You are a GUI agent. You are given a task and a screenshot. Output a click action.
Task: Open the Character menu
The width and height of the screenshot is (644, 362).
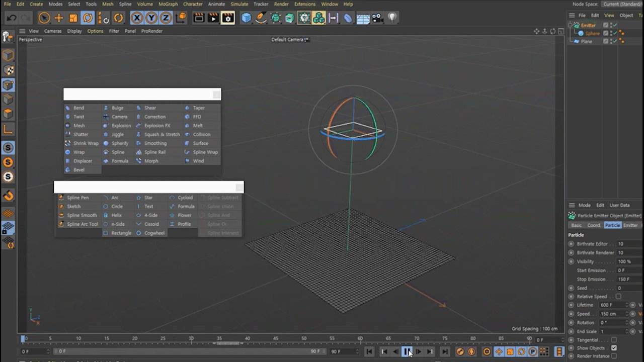tap(193, 4)
